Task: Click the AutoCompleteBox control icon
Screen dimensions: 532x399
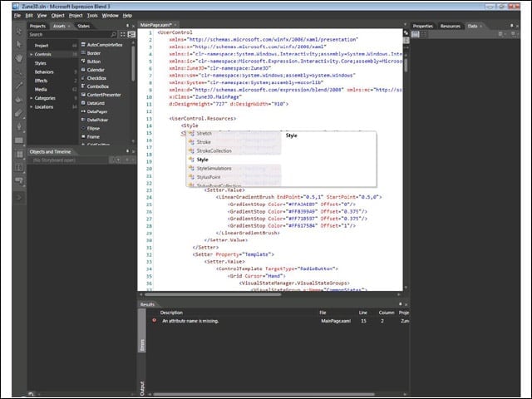Action: 83,44
